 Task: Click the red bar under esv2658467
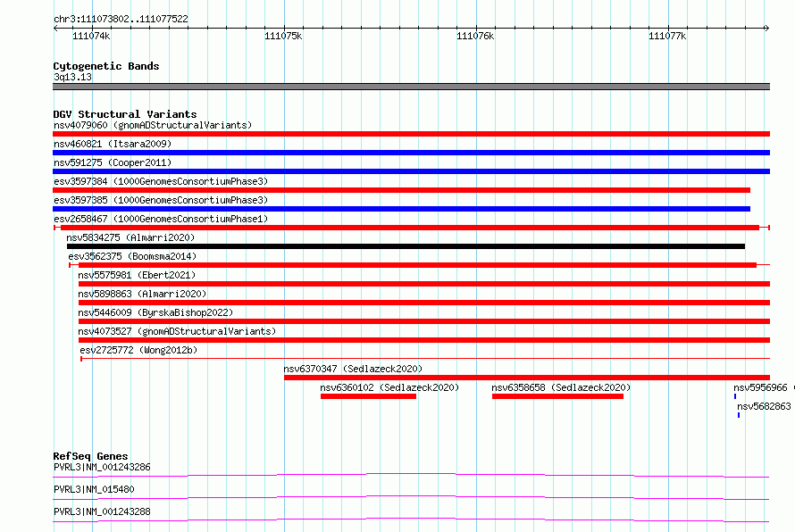click(x=410, y=228)
